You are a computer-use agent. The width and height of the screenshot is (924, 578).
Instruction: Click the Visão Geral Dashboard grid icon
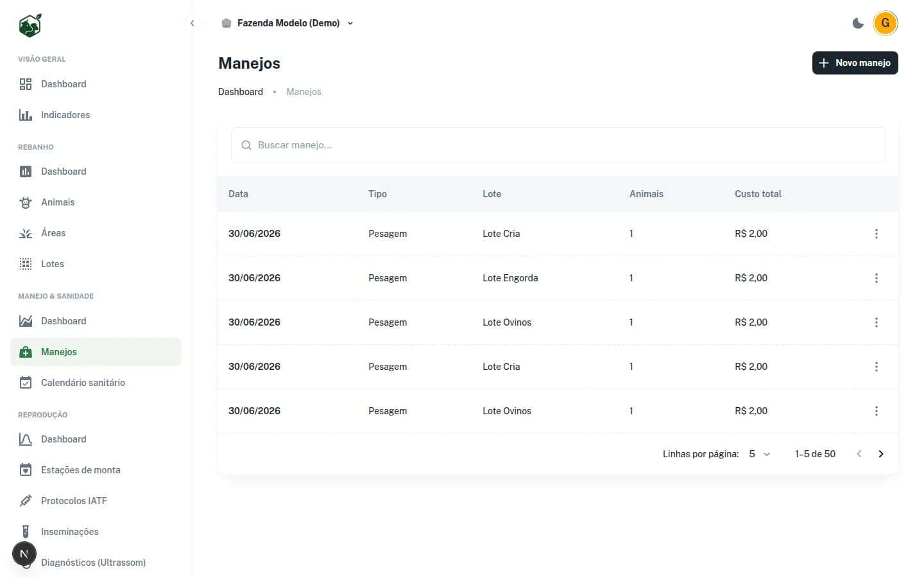(26, 84)
